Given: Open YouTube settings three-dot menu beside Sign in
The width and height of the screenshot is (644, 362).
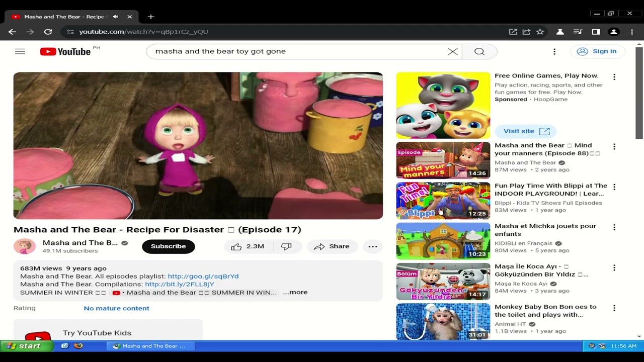Looking at the screenshot, I should tap(554, 51).
